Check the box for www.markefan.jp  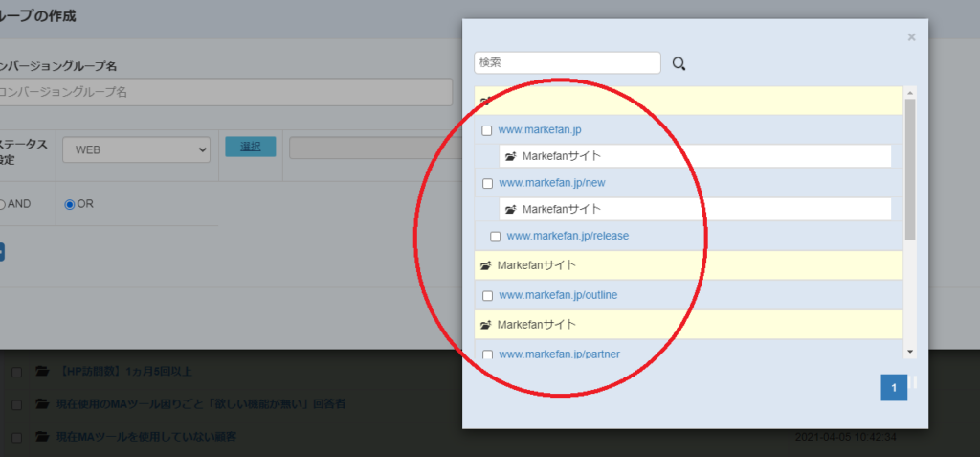point(487,131)
